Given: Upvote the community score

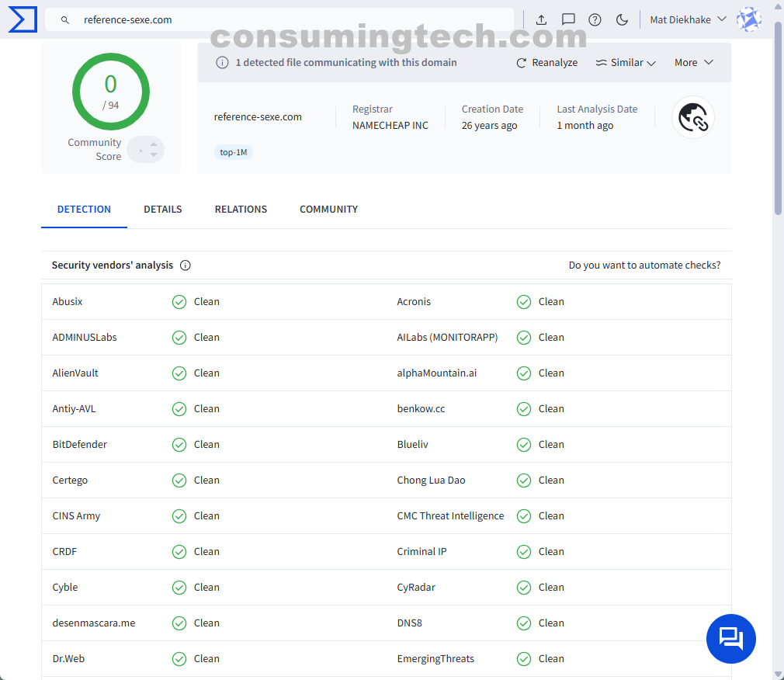Looking at the screenshot, I should click(154, 144).
